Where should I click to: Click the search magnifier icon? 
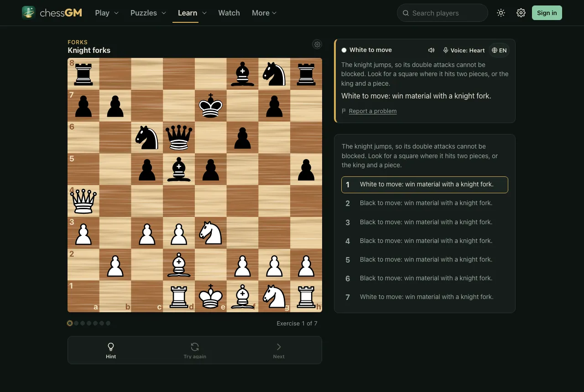(406, 13)
